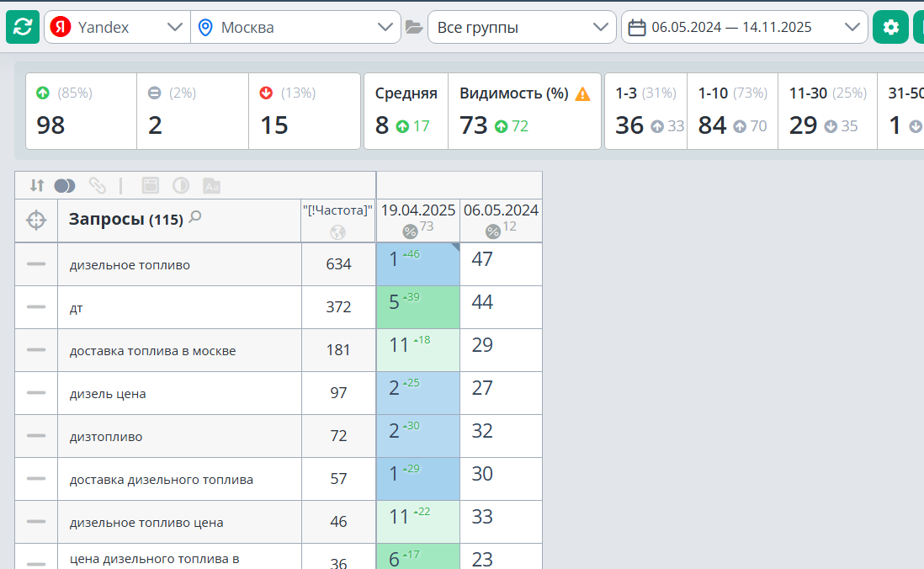
Task: Click the query доставка дизельного топлива
Action: pos(162,480)
